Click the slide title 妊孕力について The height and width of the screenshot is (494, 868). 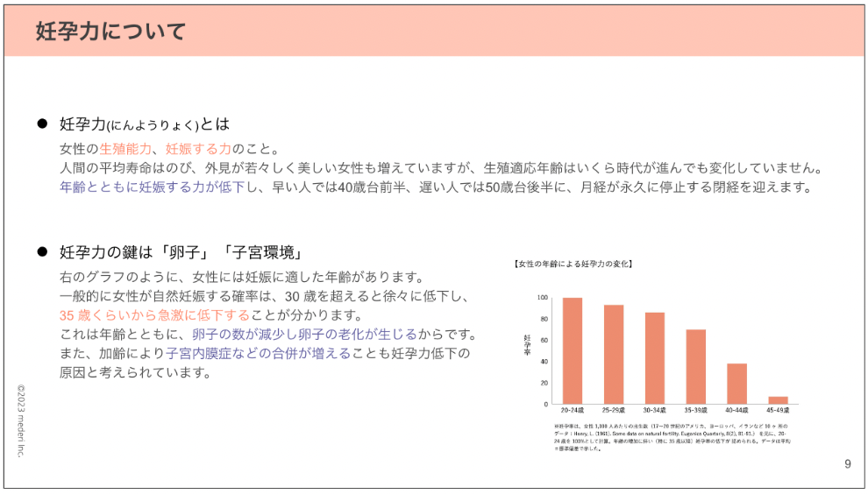tap(110, 32)
